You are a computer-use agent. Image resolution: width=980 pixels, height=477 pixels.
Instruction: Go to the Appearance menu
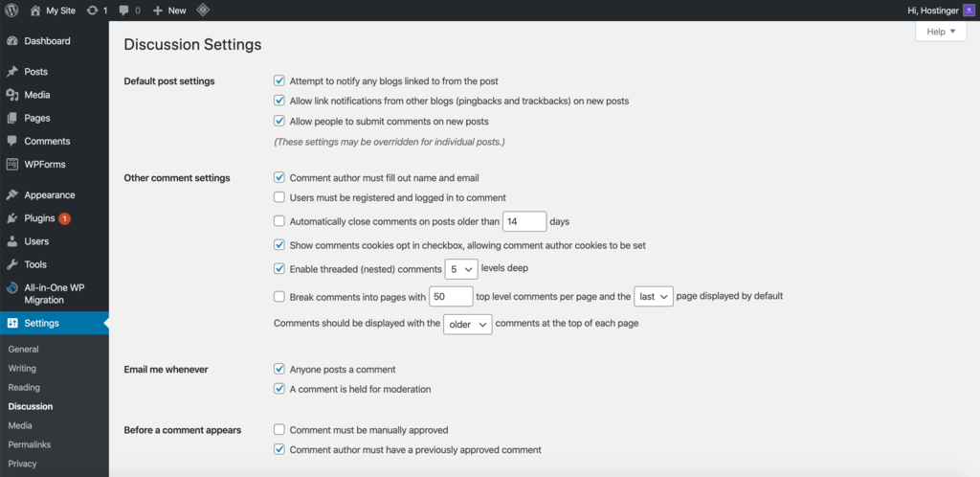click(49, 195)
